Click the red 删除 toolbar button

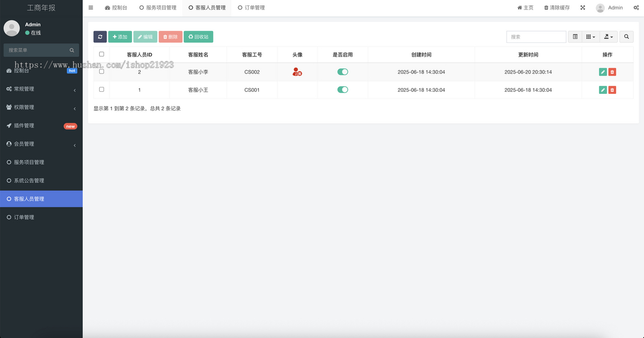171,36
